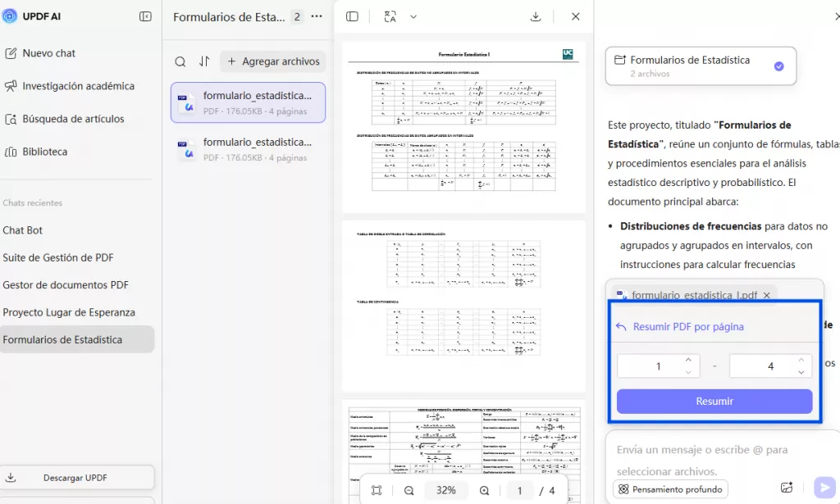Open the Chat Bot recent chat

(22, 230)
